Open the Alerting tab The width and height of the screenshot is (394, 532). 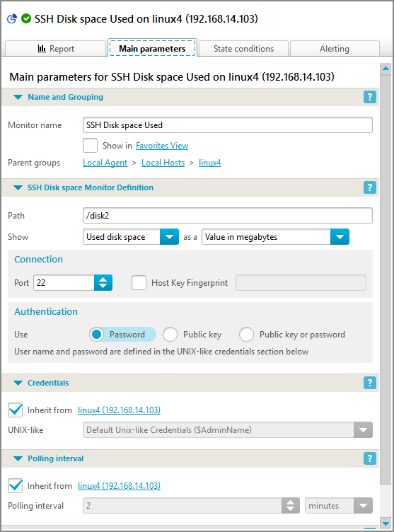click(x=335, y=49)
